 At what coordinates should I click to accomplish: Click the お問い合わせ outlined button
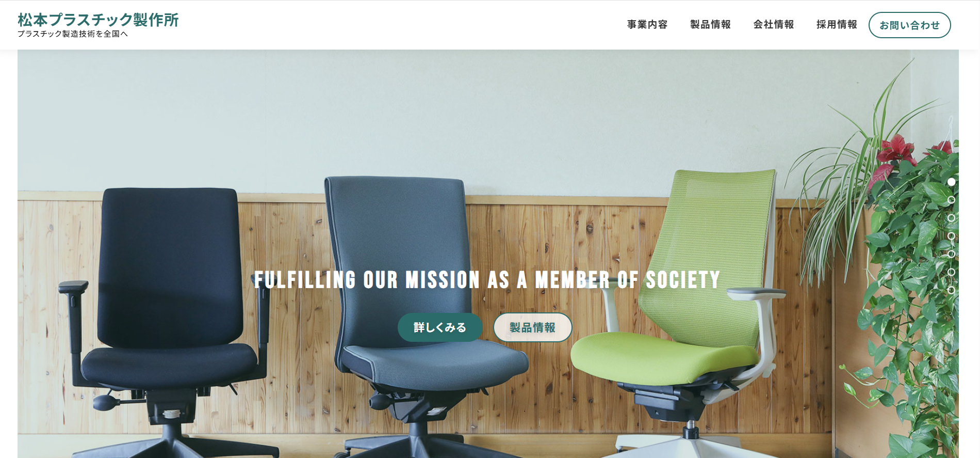pos(910,25)
